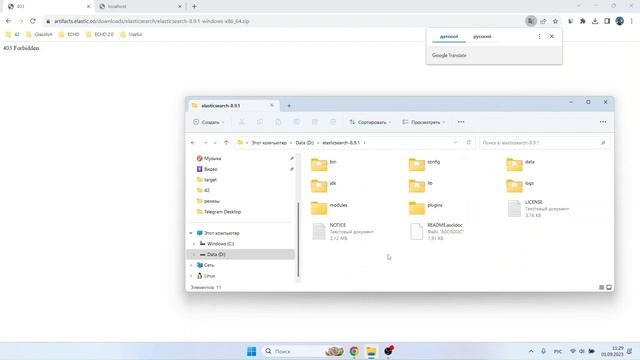Click the Chrome address bar URL
This screenshot has height=360, width=640.
point(151,21)
